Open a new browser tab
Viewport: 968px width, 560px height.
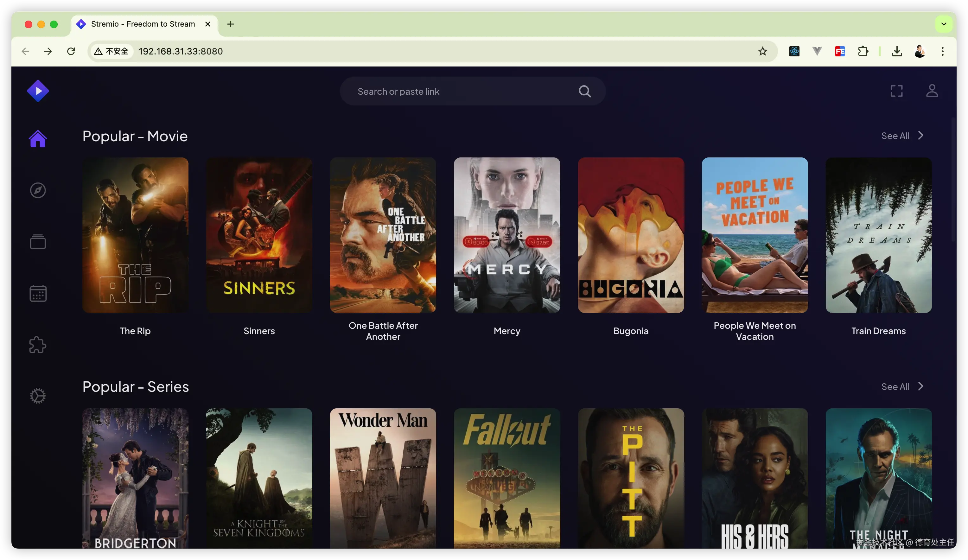pyautogui.click(x=231, y=24)
